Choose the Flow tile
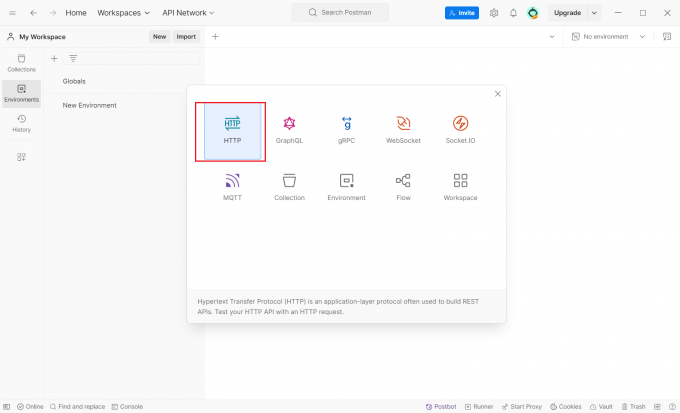Viewport: 680px width, 413px height. coord(403,188)
